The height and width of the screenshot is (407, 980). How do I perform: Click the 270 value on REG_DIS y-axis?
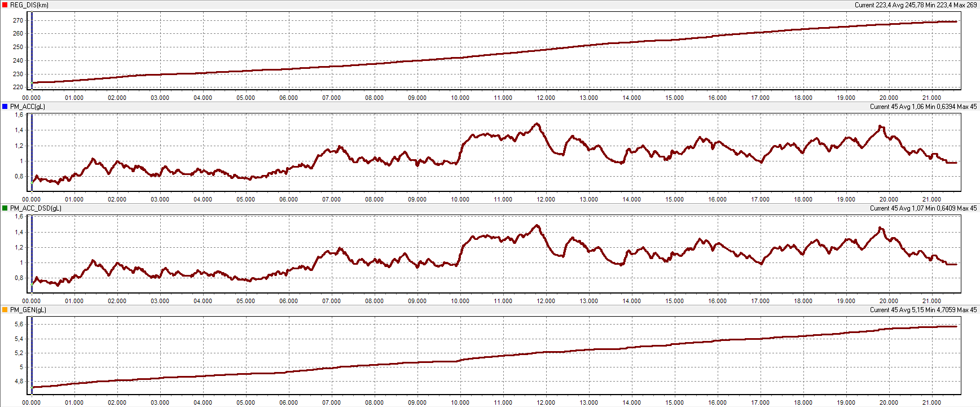point(18,20)
